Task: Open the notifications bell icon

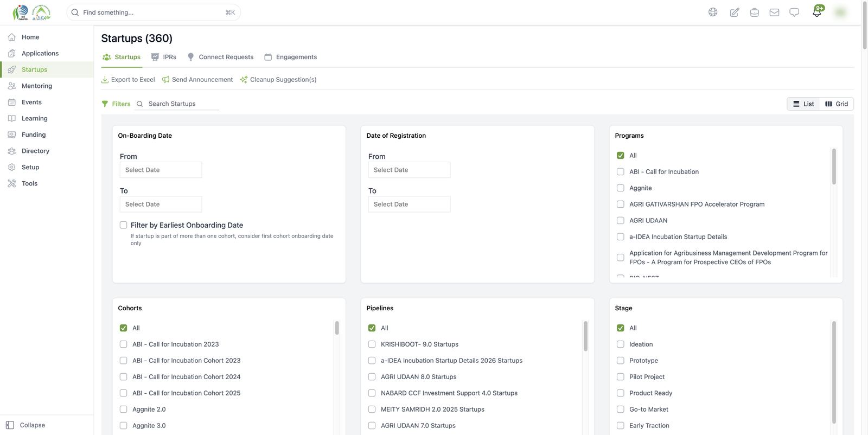Action: pos(817,11)
